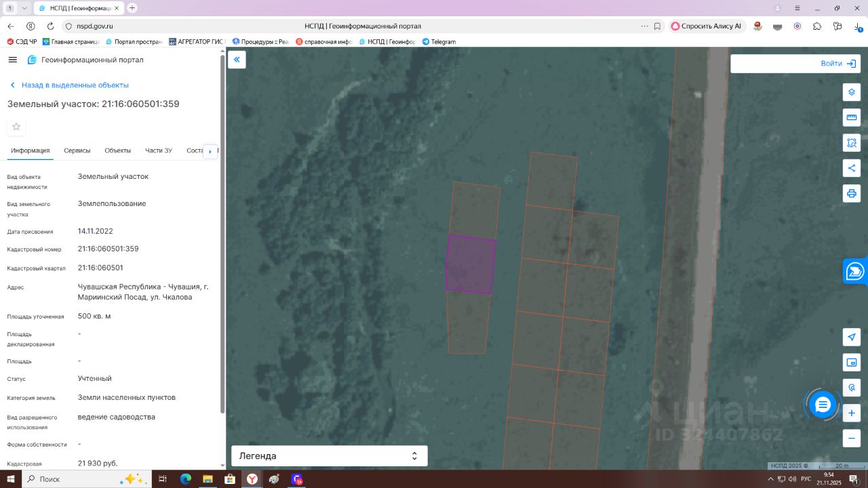Screen dimensions: 868x488
Task: Open the browser extensions puzzle icon
Action: pyautogui.click(x=817, y=26)
